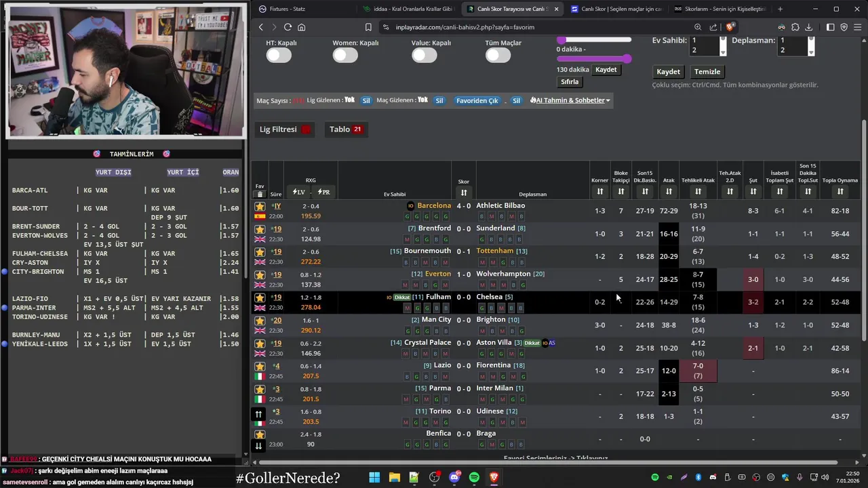Screen dimensions: 868x488
Task: Open the Tablo 21 tab
Action: tap(346, 129)
